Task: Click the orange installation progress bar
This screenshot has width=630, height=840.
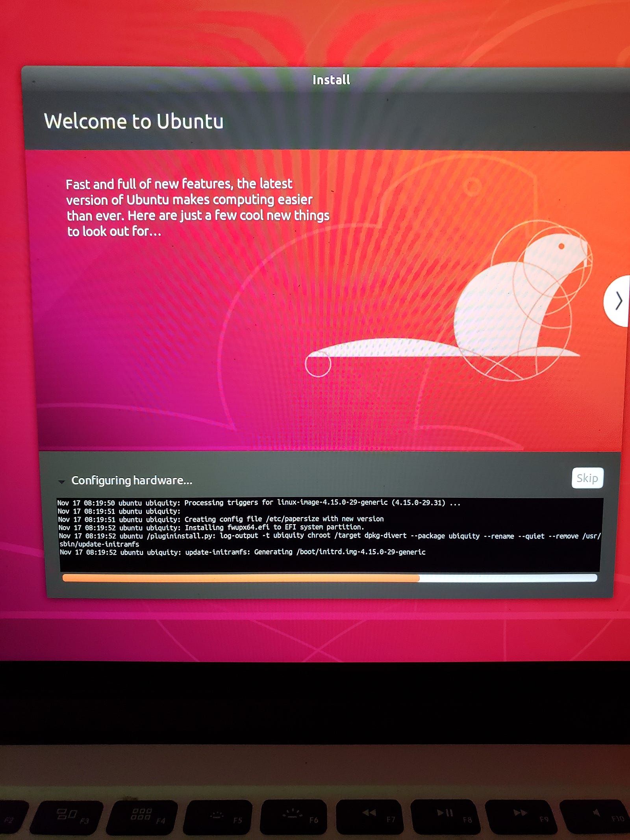Action: [x=330, y=578]
